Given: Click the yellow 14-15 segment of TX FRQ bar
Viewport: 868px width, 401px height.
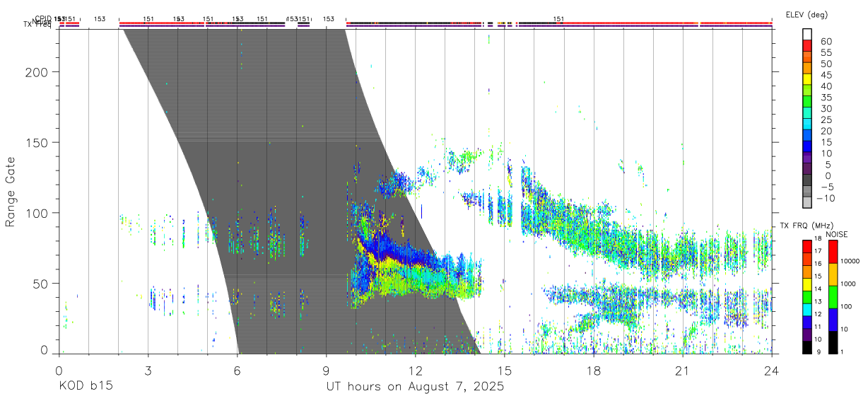Looking at the screenshot, I should (807, 284).
